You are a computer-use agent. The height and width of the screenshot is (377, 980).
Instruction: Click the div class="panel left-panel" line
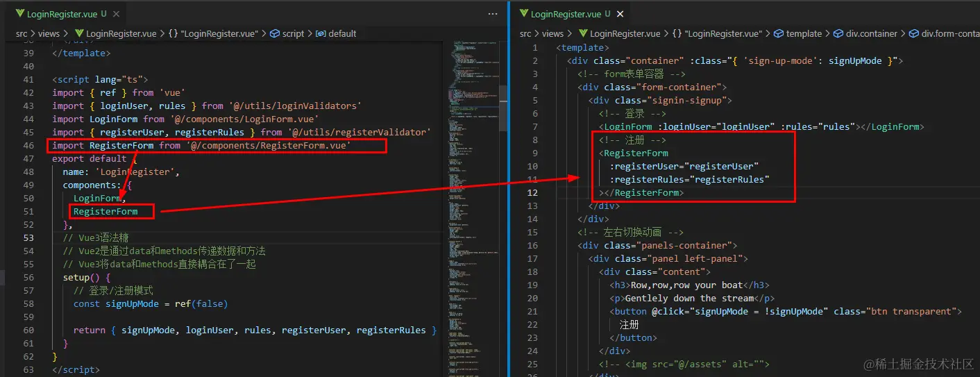click(x=668, y=259)
